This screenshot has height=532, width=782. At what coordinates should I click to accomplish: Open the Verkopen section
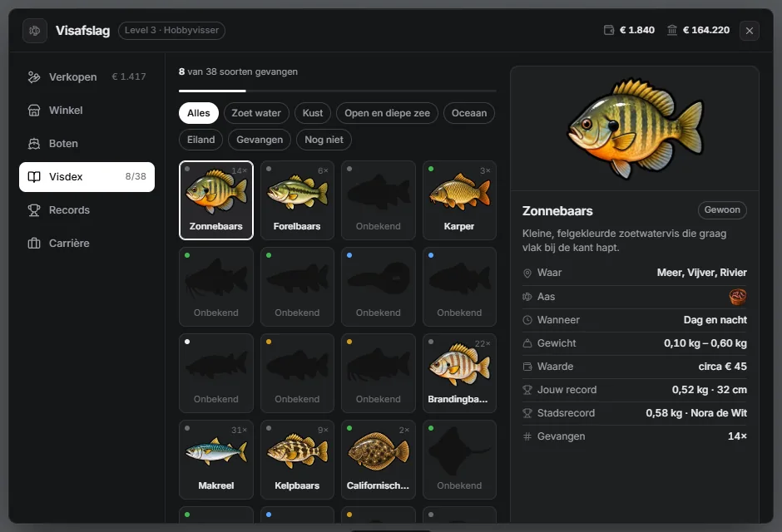tap(87, 77)
